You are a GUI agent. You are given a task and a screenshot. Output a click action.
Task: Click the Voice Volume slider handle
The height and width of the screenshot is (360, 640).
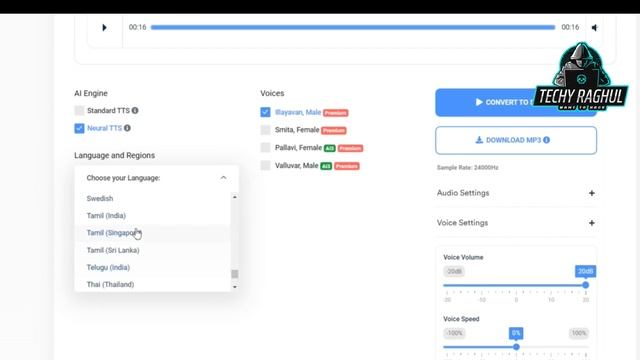tap(586, 285)
